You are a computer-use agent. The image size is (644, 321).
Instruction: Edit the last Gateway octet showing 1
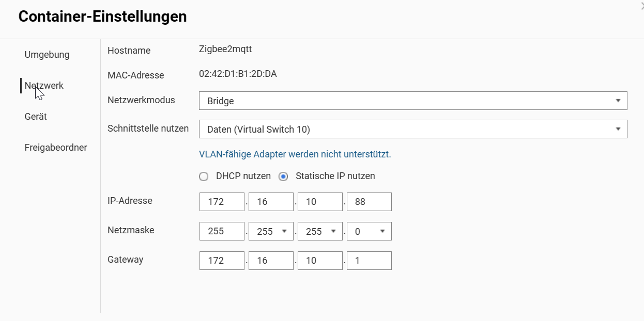point(369,261)
